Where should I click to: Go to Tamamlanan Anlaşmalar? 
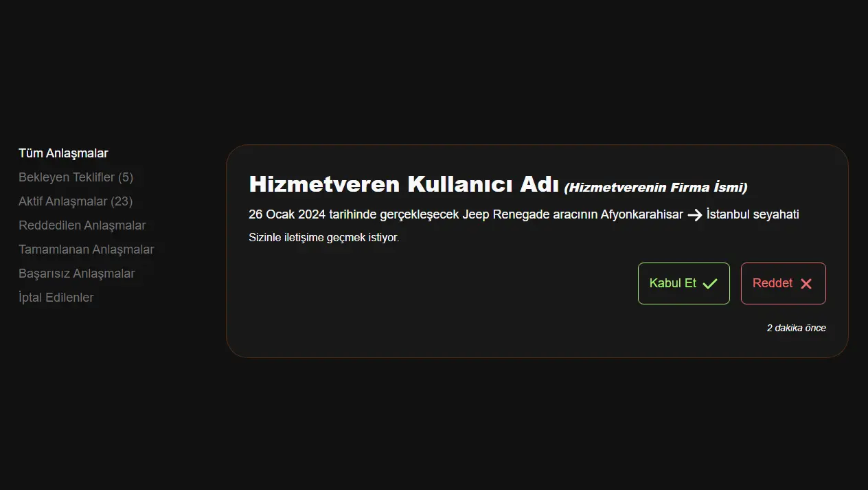(x=86, y=249)
